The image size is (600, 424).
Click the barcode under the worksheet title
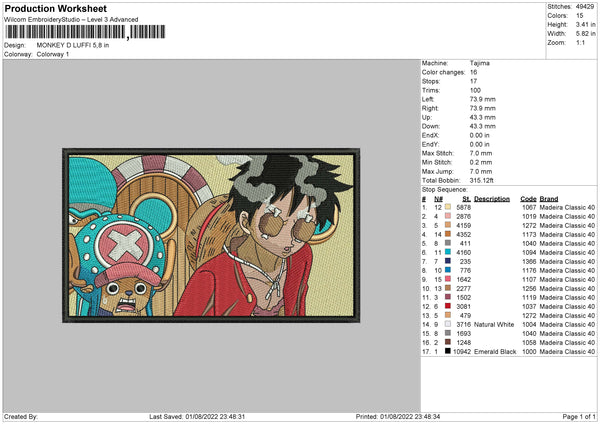point(85,32)
